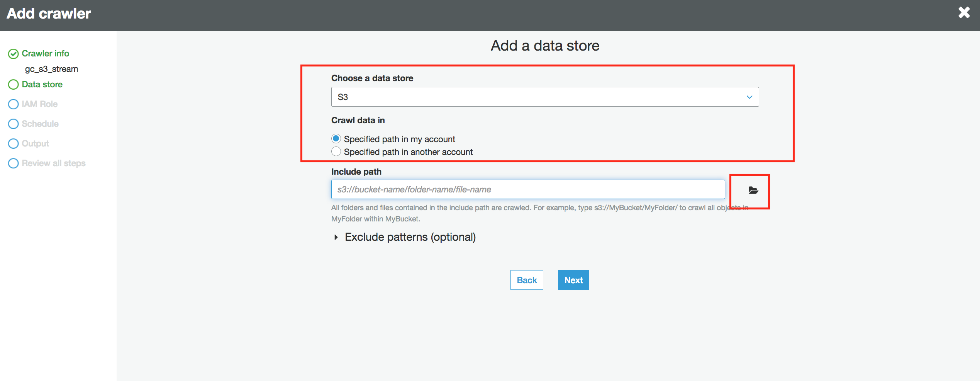Click the Next button
980x381 pixels.
pos(573,280)
